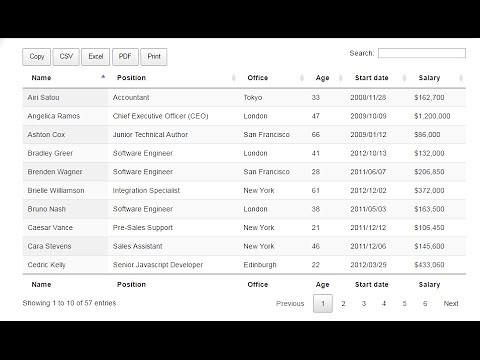
Task: Go to pagination page 3
Action: (x=364, y=303)
